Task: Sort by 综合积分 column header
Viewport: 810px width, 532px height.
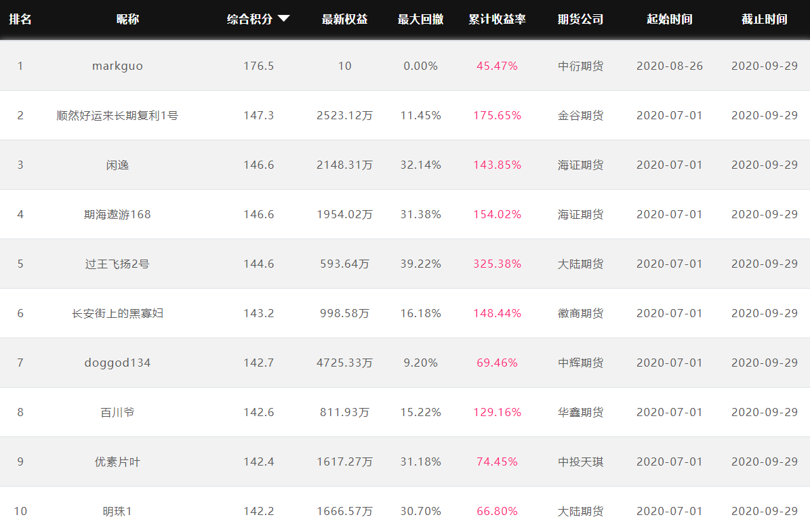Action: tap(249, 19)
